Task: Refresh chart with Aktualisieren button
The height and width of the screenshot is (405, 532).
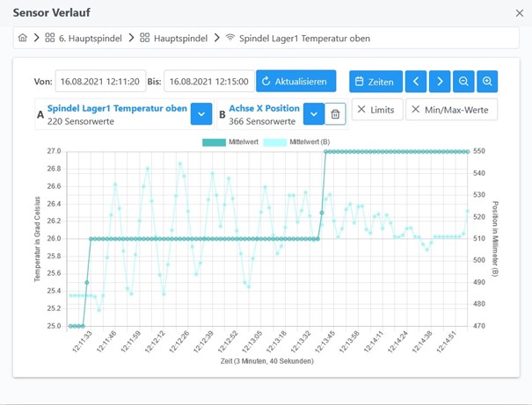Action: coord(296,82)
